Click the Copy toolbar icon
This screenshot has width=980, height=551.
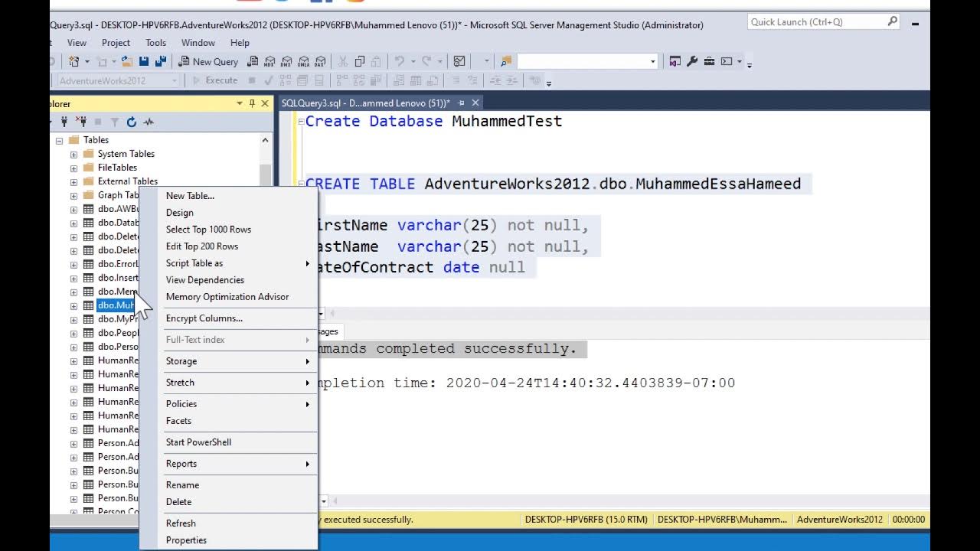pyautogui.click(x=360, y=61)
